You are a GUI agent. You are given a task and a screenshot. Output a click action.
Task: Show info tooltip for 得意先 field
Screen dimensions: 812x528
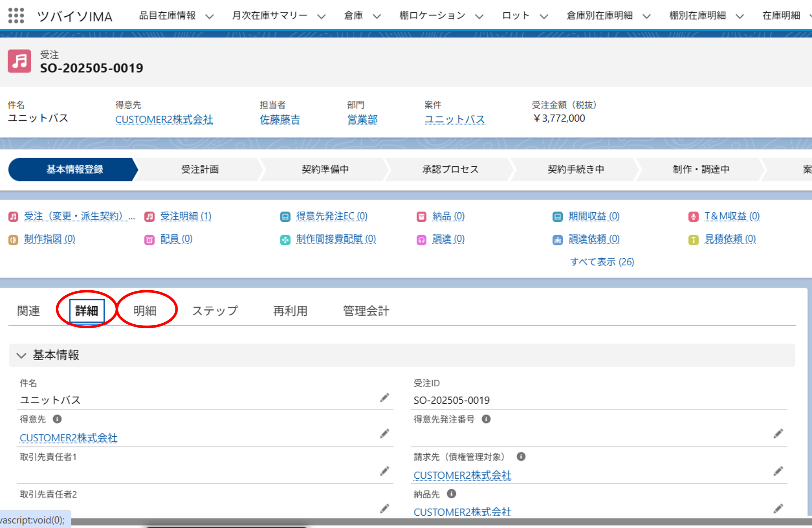click(57, 419)
